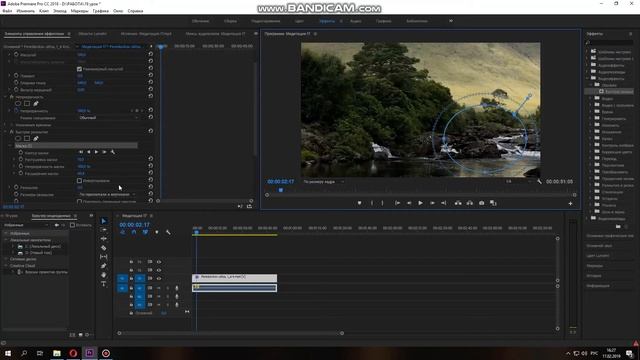Click Go to Out point button

444,203
